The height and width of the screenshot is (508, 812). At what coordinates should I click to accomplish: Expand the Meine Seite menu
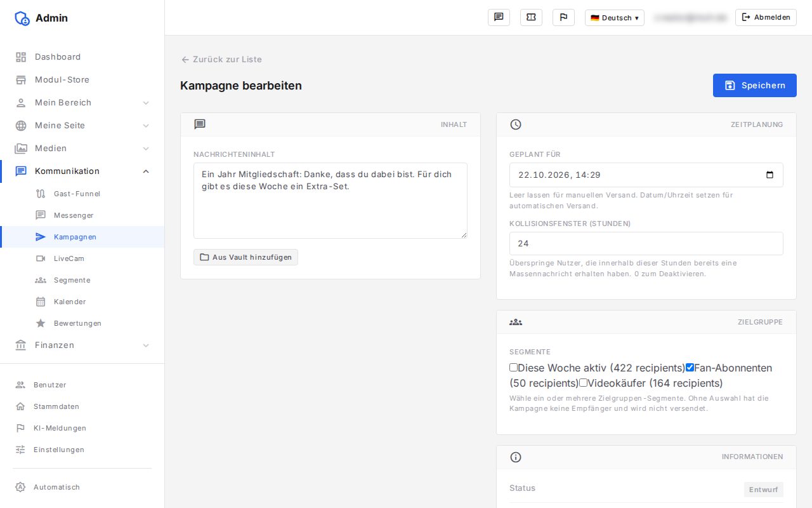(x=82, y=126)
